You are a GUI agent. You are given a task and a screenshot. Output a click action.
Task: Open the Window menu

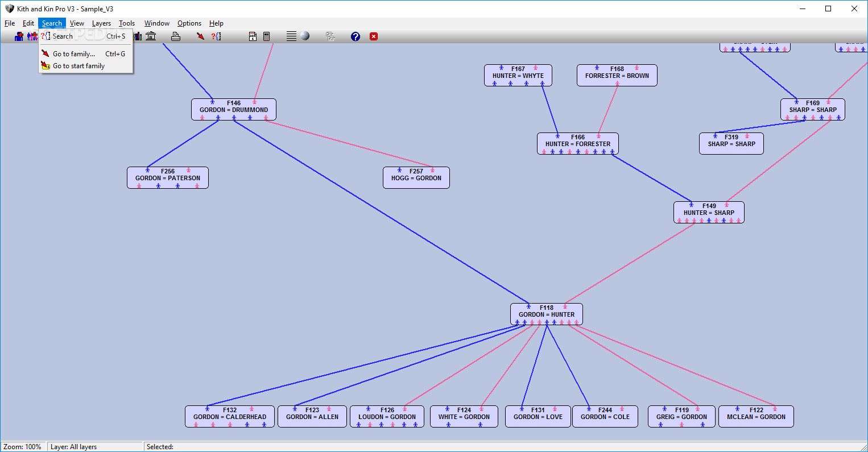[156, 23]
